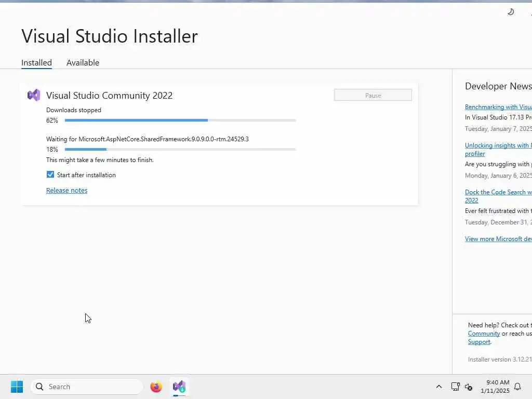Click the Installer version text
Image resolution: width=532 pixels, height=399 pixels.
point(500,360)
